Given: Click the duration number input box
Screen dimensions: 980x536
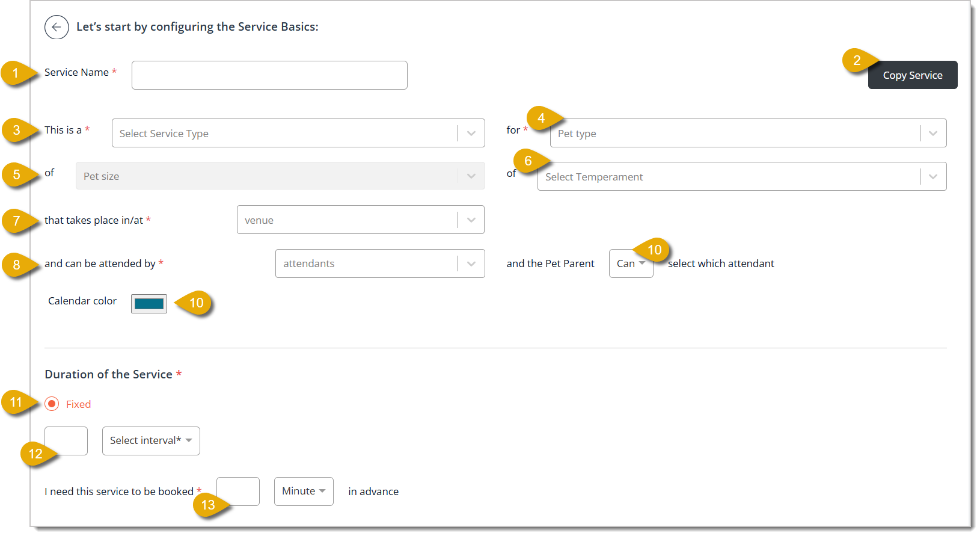Looking at the screenshot, I should pyautogui.click(x=66, y=441).
